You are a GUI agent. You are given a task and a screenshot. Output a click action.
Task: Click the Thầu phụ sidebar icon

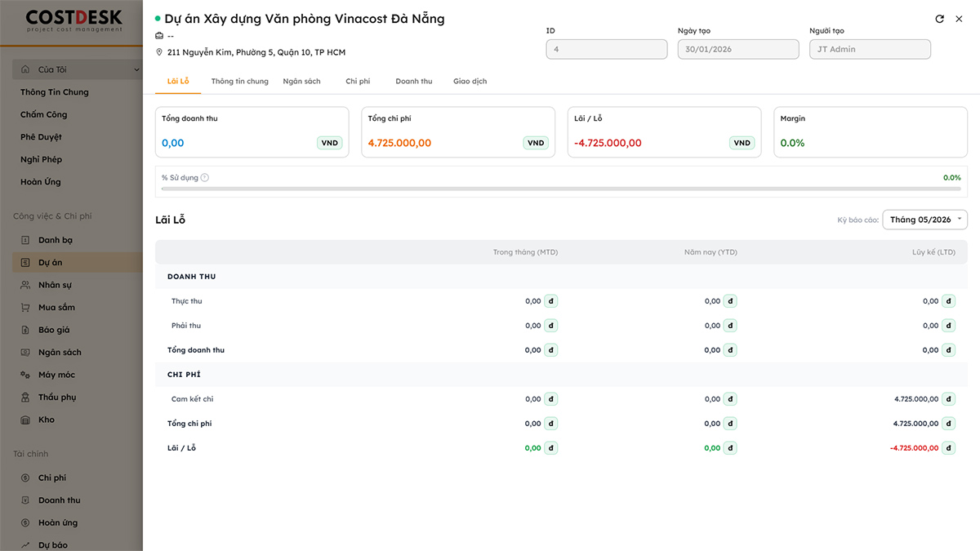(x=25, y=398)
